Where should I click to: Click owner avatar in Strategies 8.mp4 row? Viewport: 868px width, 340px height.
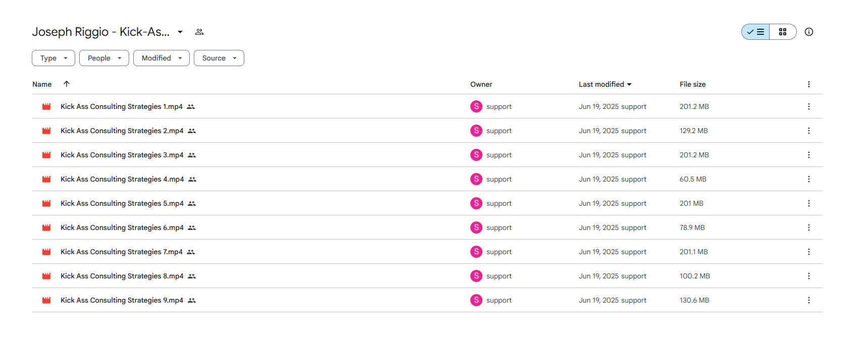476,276
